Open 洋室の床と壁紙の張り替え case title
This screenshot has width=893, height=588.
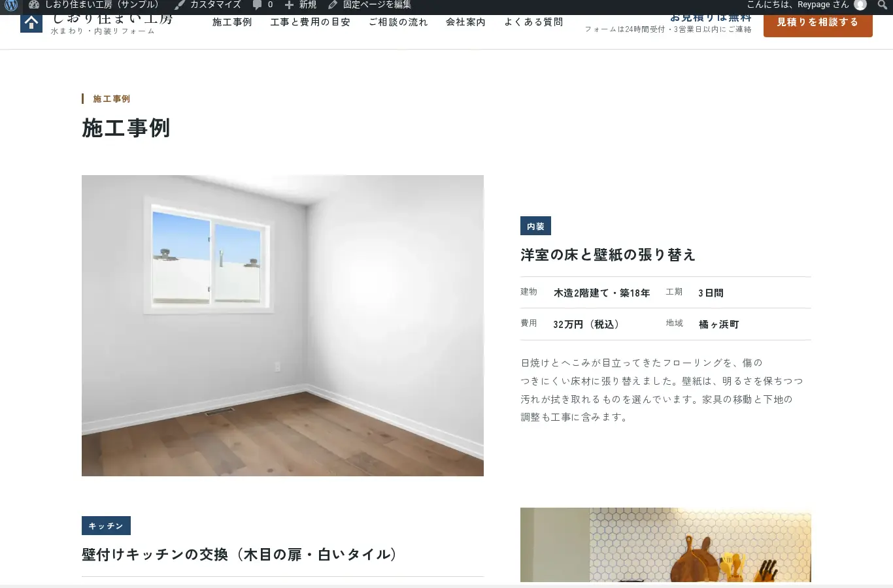(x=608, y=255)
